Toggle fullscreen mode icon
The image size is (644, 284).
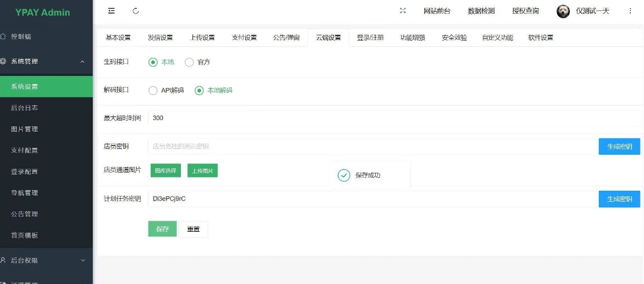coord(403,11)
